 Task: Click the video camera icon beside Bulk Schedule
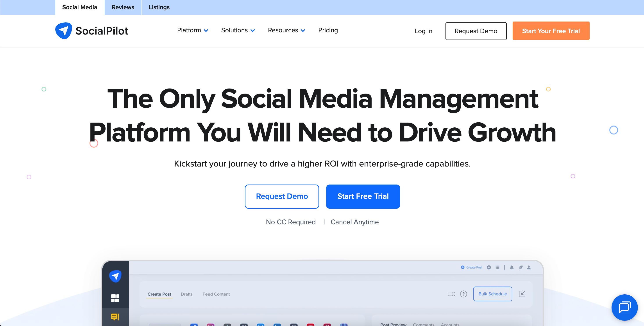tap(451, 294)
